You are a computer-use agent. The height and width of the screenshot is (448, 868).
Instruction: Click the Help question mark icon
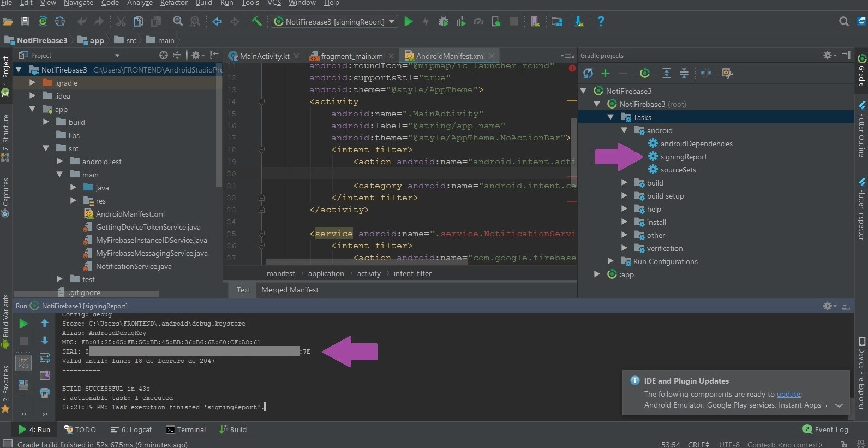click(x=601, y=21)
